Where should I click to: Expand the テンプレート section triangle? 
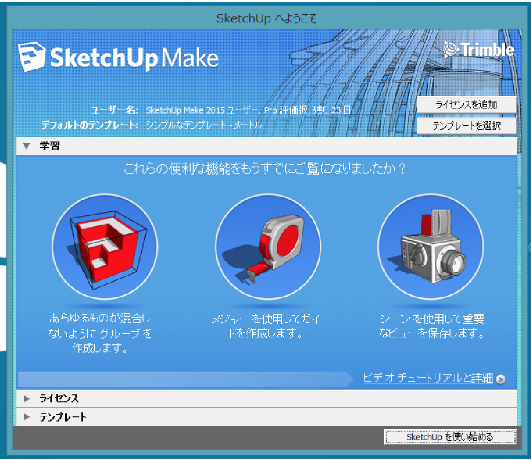[x=27, y=417]
